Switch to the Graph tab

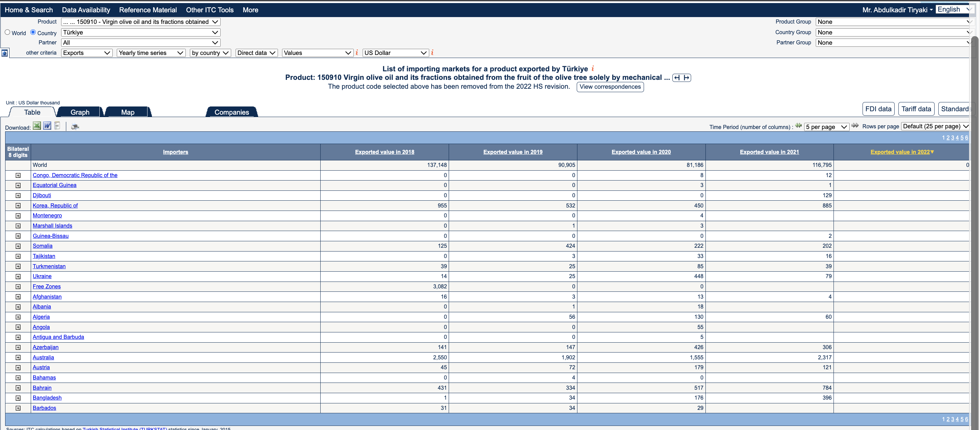[80, 112]
